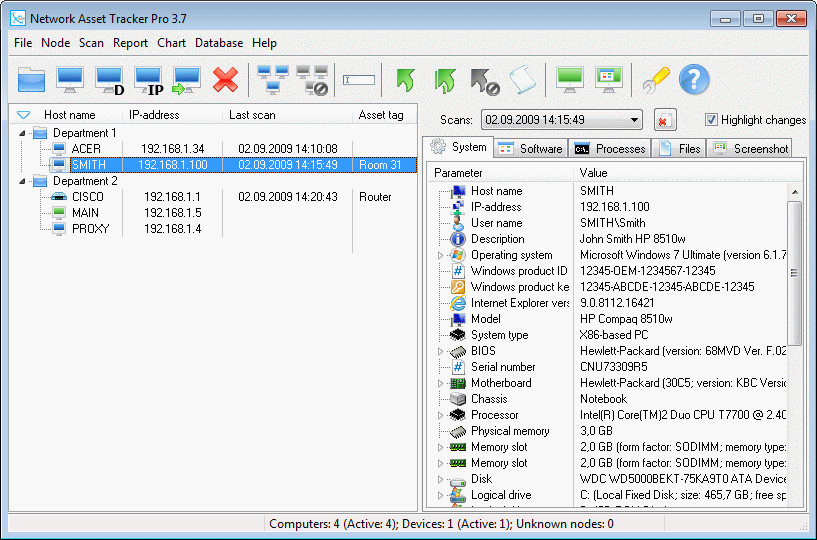817x540 pixels.
Task: Open the Node menu
Action: pos(55,43)
